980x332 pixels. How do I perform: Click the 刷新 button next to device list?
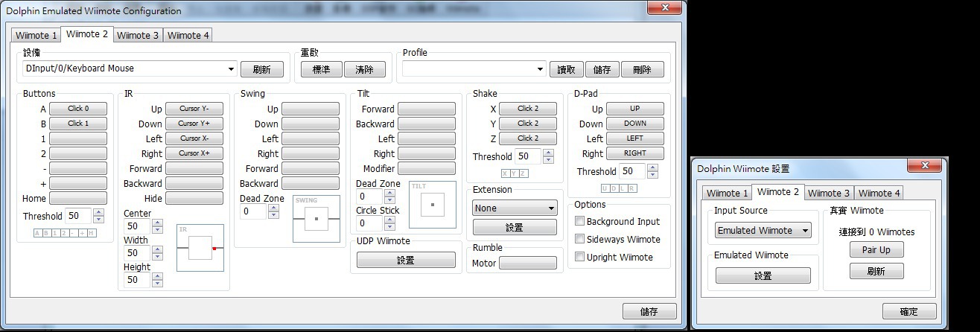pyautogui.click(x=262, y=69)
